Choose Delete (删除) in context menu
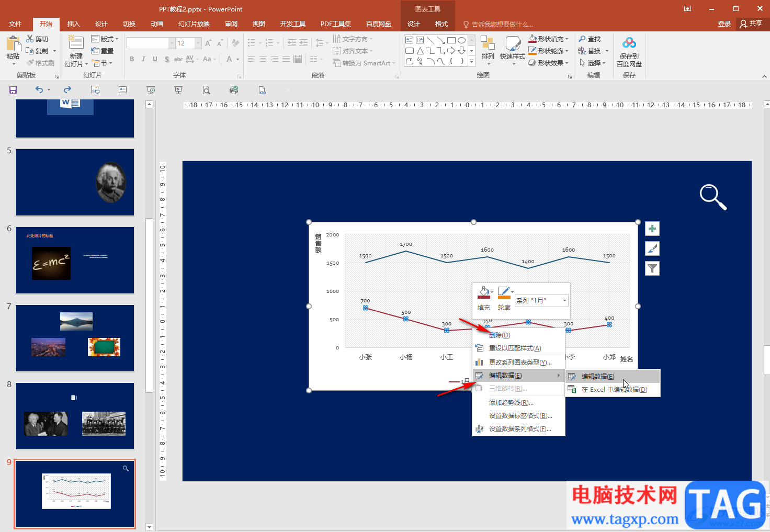Screen dimensions: 770x532 [518, 335]
